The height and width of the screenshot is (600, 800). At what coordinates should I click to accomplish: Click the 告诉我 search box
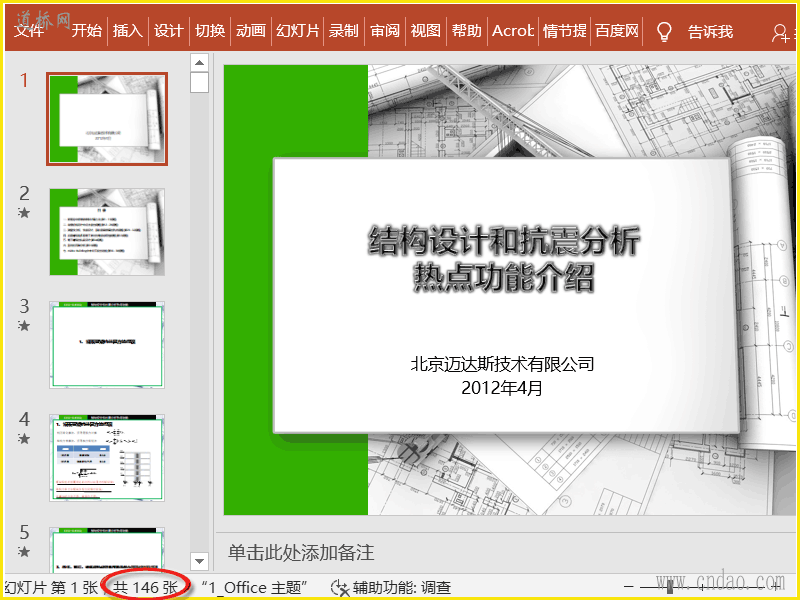coord(710,32)
